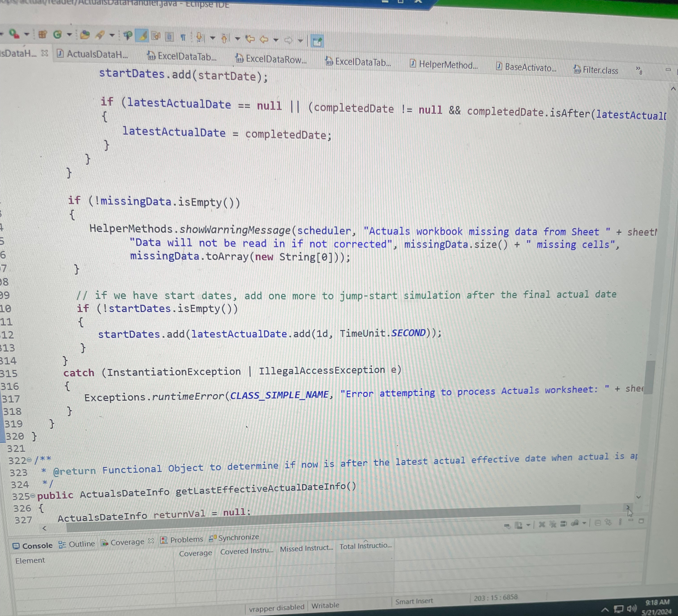Switch to the Synchronize view tab
The height and width of the screenshot is (616, 678).
point(234,537)
